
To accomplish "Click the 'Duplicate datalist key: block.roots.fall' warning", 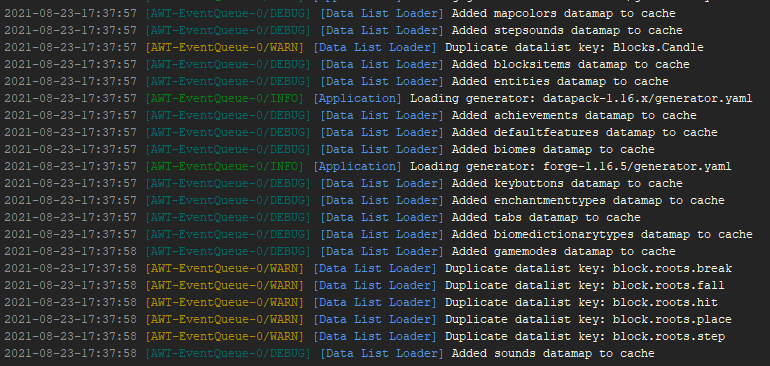I will point(584,285).
